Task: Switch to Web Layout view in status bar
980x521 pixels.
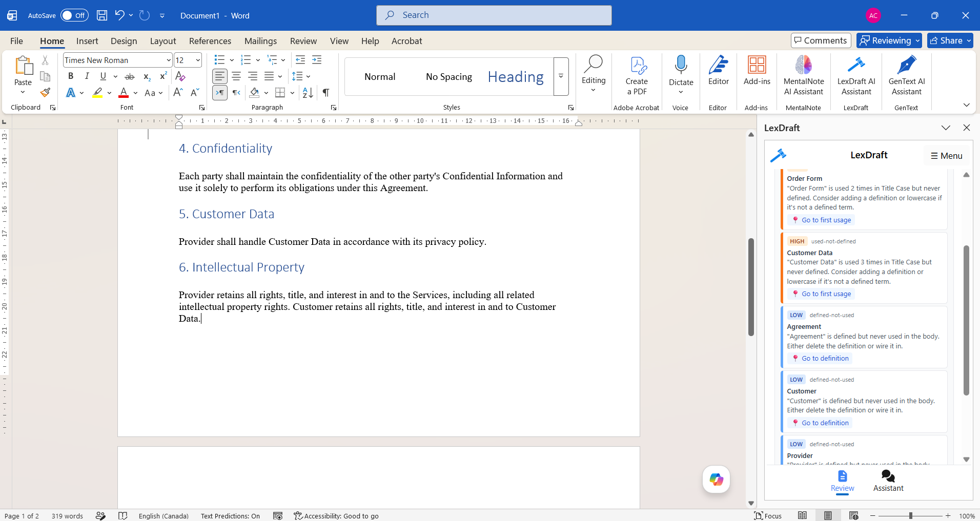Action: coord(853,515)
